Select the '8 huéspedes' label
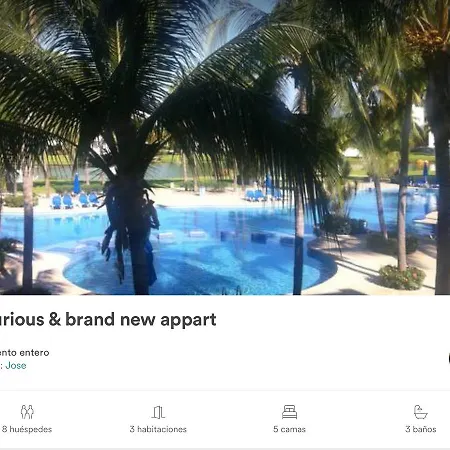The width and height of the screenshot is (450, 450). [x=27, y=429]
